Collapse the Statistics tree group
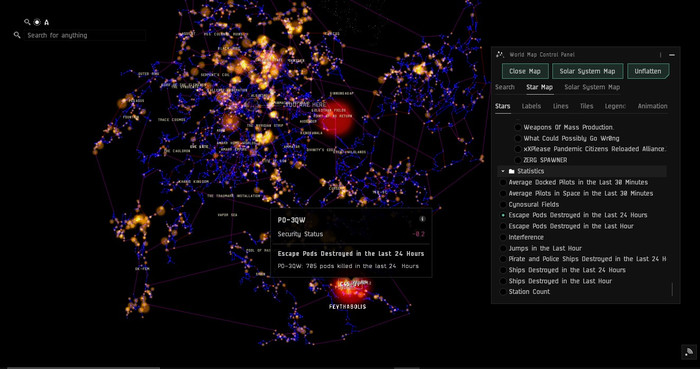The width and height of the screenshot is (700, 369). point(503,171)
